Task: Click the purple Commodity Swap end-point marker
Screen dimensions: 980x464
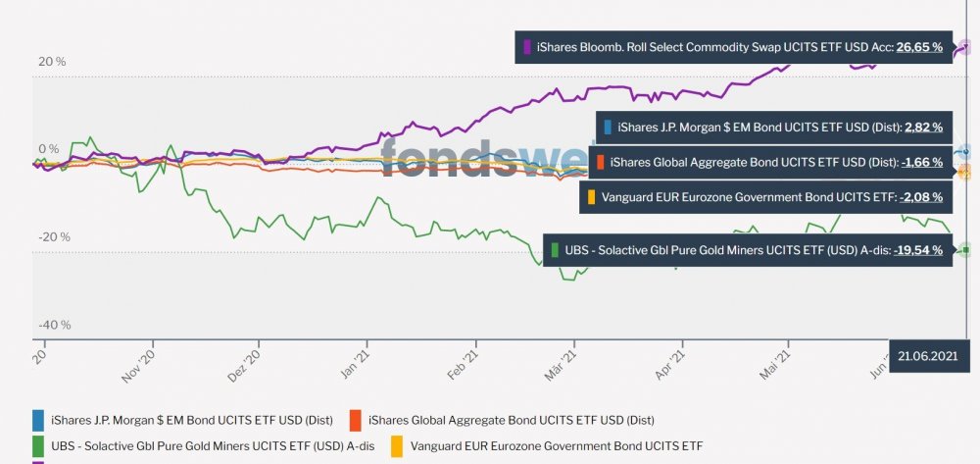Action: (x=965, y=46)
